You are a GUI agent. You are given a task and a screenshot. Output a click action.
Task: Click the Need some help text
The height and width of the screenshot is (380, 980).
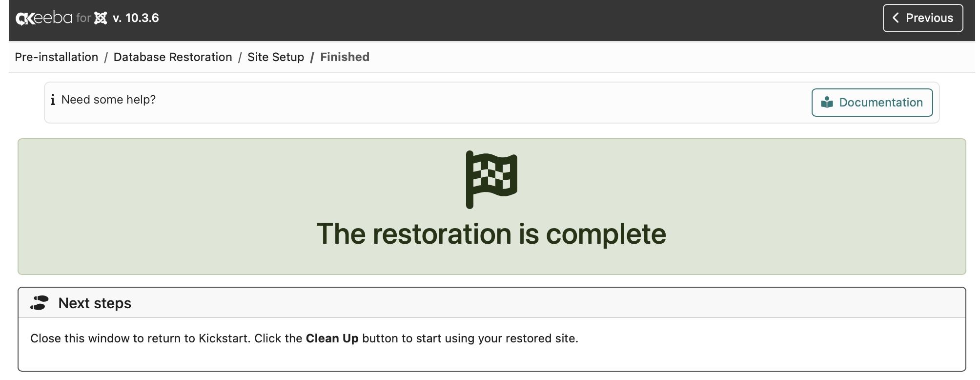click(108, 100)
